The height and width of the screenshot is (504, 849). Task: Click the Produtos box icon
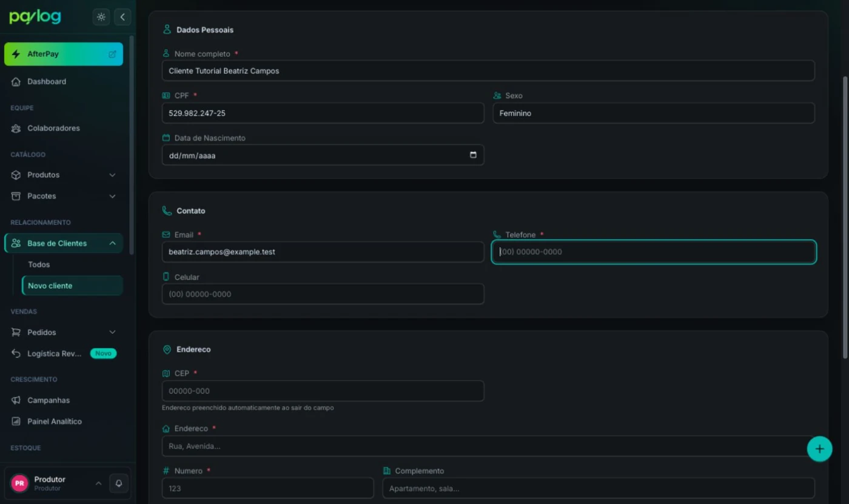16,175
